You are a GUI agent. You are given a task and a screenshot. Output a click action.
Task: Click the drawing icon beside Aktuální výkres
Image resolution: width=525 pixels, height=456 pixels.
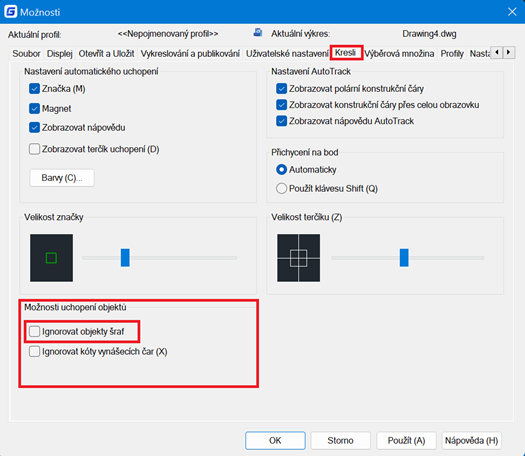[x=258, y=32]
